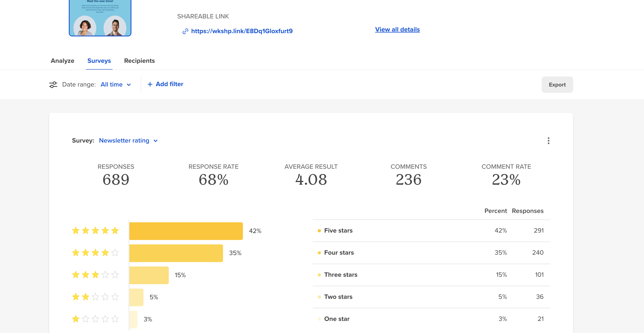Click the 291 responses cell
644x333 pixels.
[539, 231]
